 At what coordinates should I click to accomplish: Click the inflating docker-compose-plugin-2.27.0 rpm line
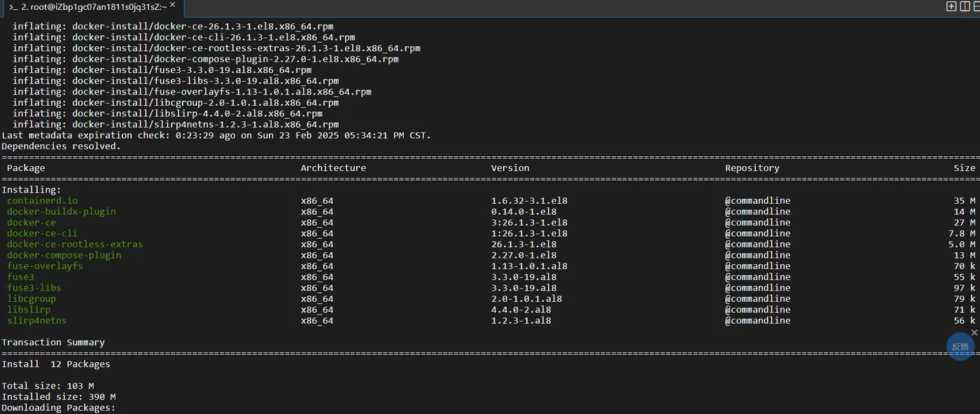click(206, 60)
